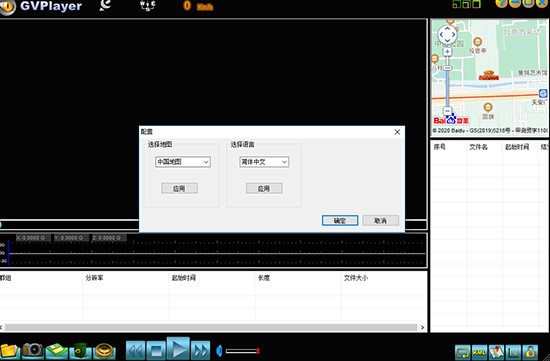Click the loop/repeat icon in bottom-right toolbar
This screenshot has height=361, width=550.
point(463,352)
